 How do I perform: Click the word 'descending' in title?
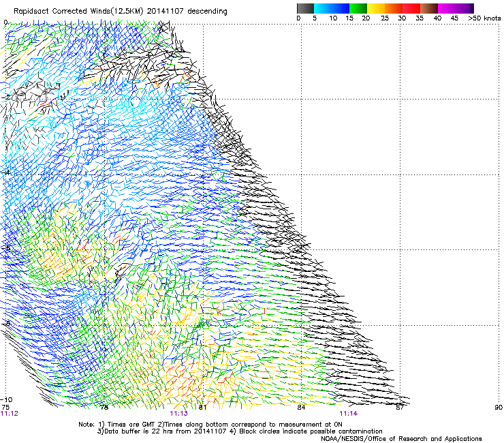point(207,12)
